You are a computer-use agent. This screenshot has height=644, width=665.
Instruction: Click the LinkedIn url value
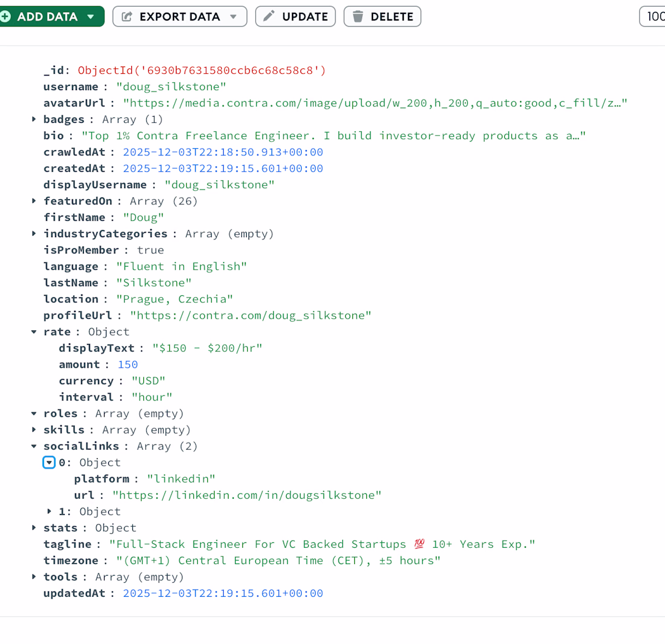coord(248,495)
